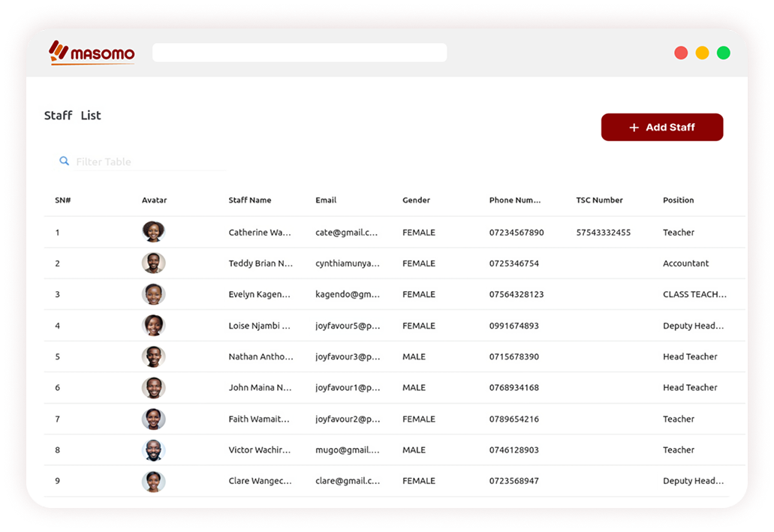Select the avatar in staff row 8
Image resolution: width=774 pixels, height=532 pixels.
tap(153, 450)
